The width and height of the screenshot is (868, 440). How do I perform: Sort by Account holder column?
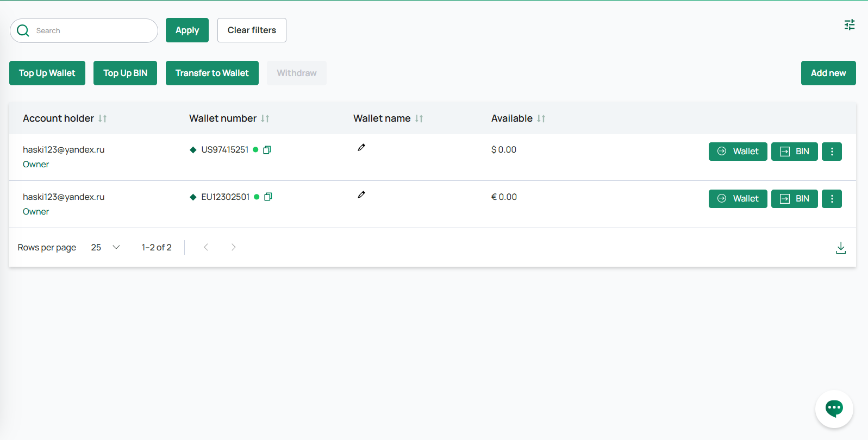(102, 118)
